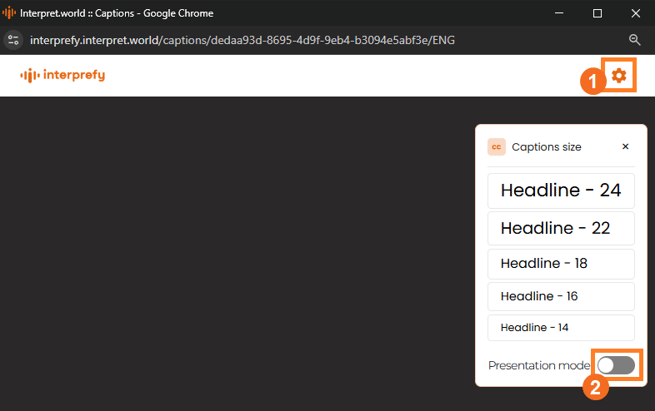Close the Captions size panel
The image size is (655, 411).
click(x=626, y=147)
